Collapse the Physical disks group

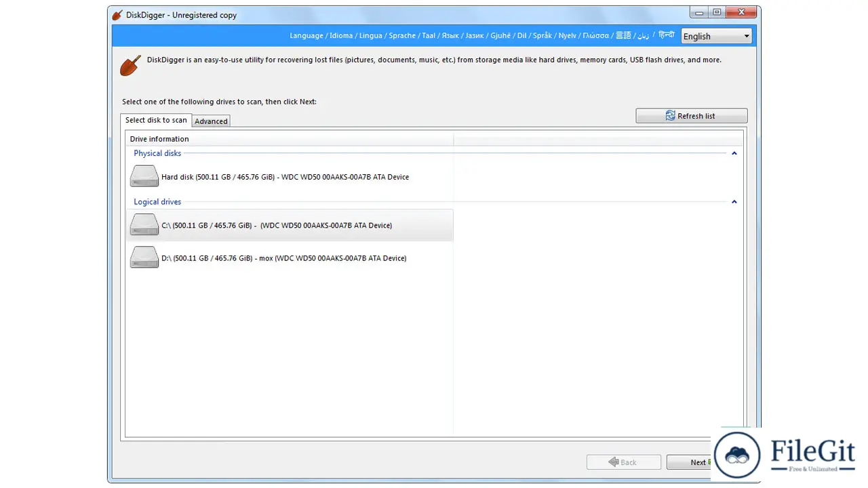(x=734, y=153)
